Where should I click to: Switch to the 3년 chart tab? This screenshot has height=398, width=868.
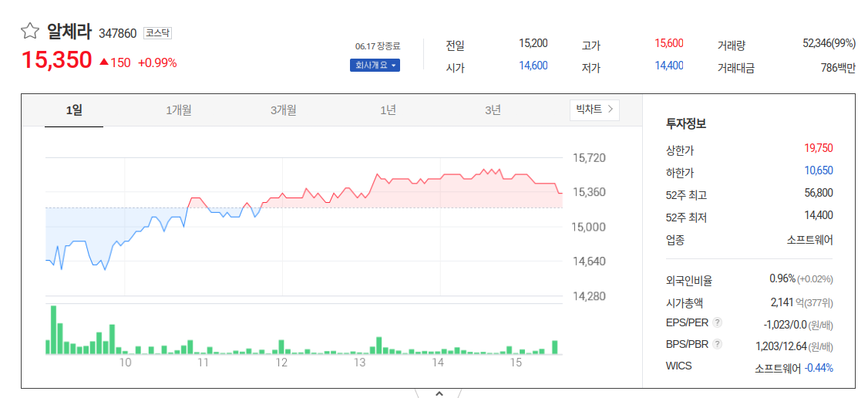[x=493, y=111]
